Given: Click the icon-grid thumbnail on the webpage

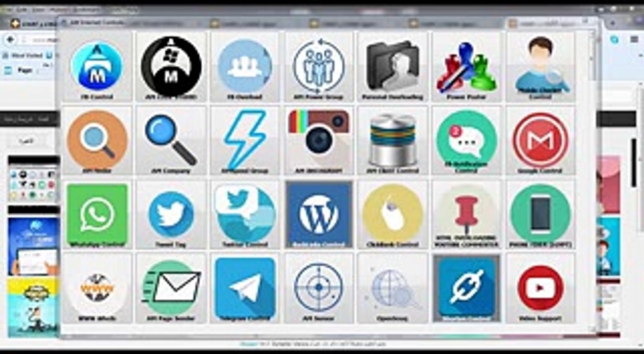Looking at the screenshot, I should coord(33,183).
